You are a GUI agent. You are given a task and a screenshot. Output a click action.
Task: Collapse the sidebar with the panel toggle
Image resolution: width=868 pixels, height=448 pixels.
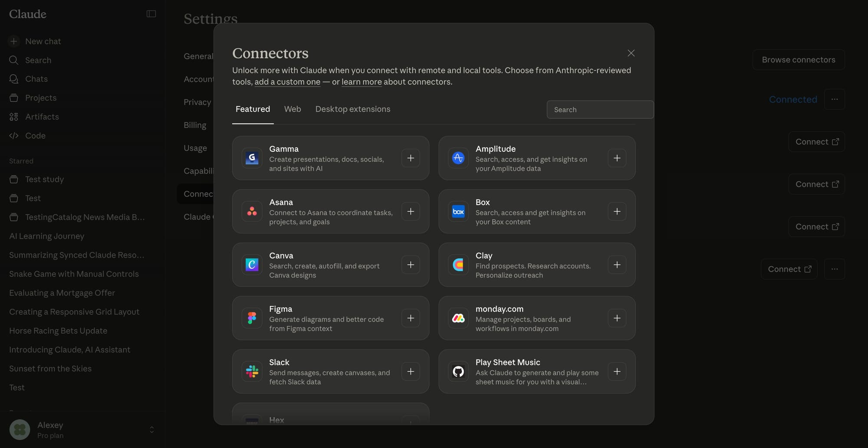click(x=151, y=13)
